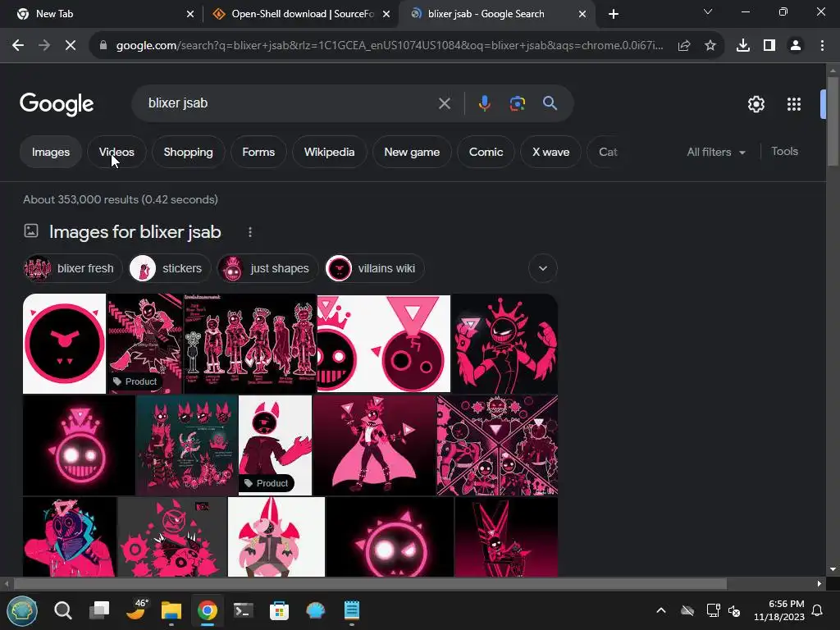Open Chrome downloads icon
The image size is (840, 630).
pyautogui.click(x=743, y=46)
